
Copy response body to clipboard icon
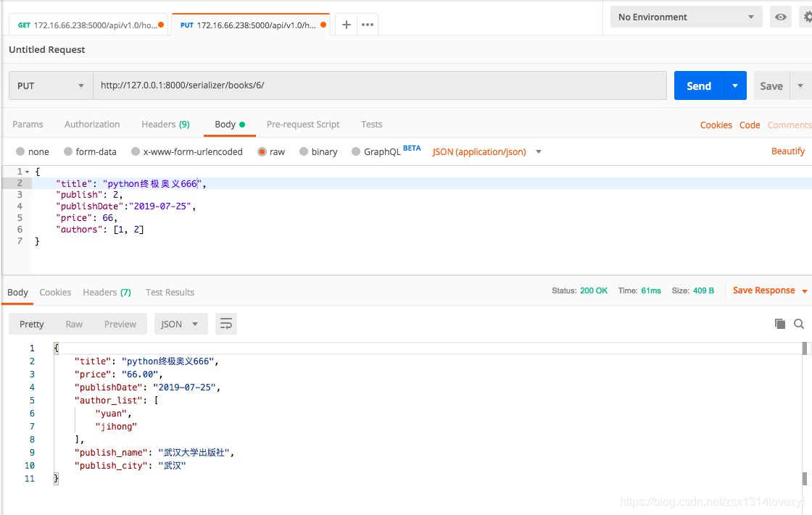[x=780, y=324]
